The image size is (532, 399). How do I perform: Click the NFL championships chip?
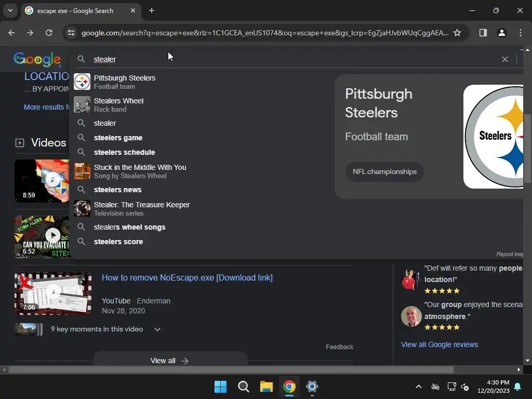pos(384,171)
